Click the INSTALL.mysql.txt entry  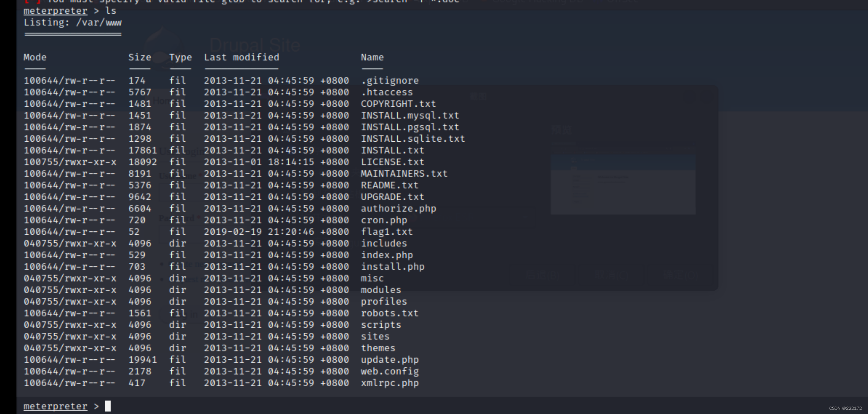point(409,115)
